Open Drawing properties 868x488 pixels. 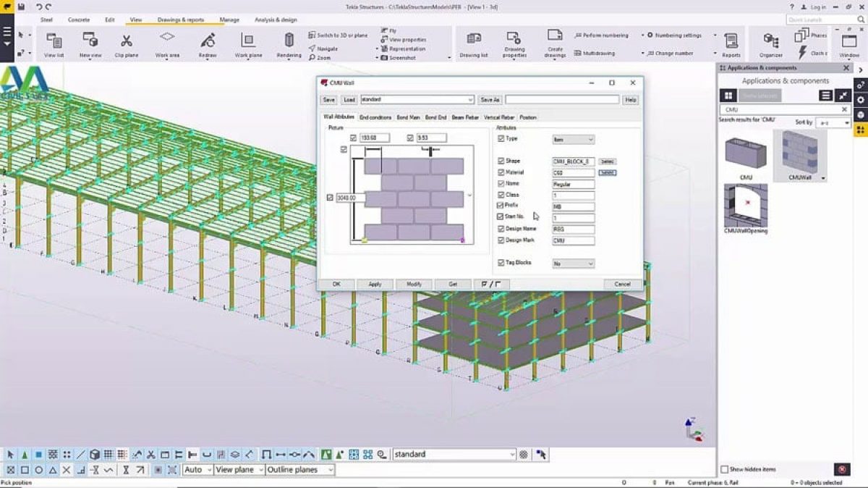tap(514, 44)
